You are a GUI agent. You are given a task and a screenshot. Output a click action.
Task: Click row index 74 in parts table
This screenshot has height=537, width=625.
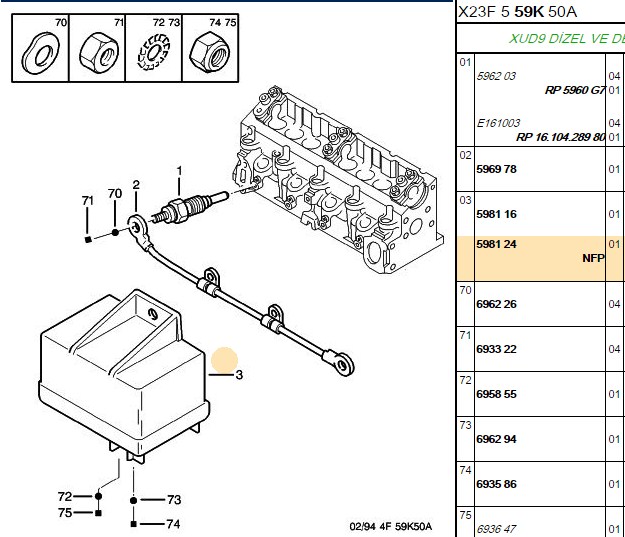pos(465,470)
